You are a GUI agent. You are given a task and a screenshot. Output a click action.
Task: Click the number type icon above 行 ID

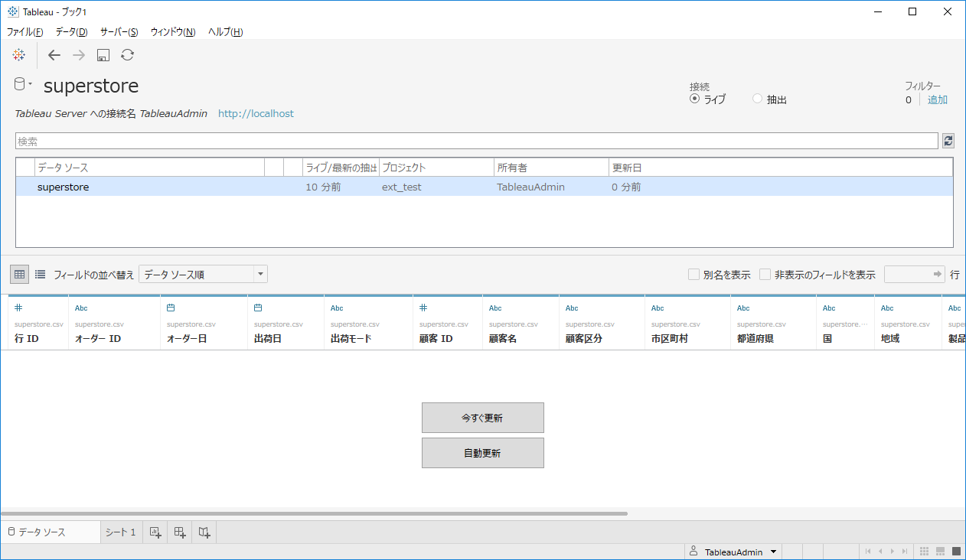coord(18,308)
